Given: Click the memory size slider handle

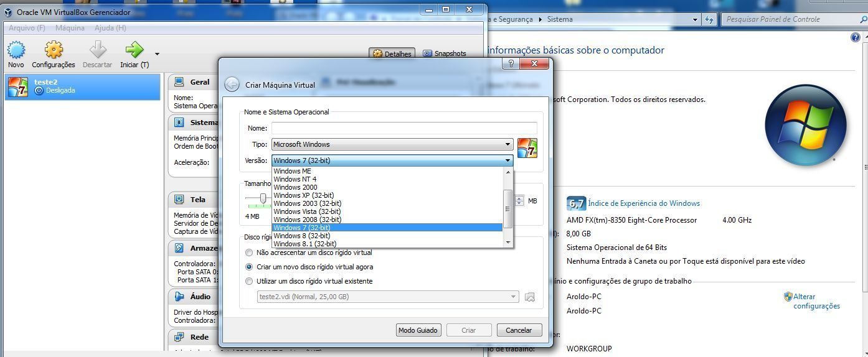Looking at the screenshot, I should coord(263,198).
